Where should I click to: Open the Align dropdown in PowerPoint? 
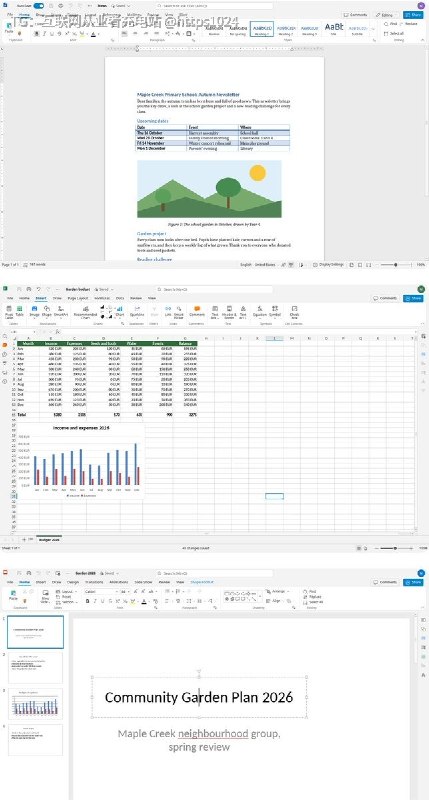tap(275, 601)
